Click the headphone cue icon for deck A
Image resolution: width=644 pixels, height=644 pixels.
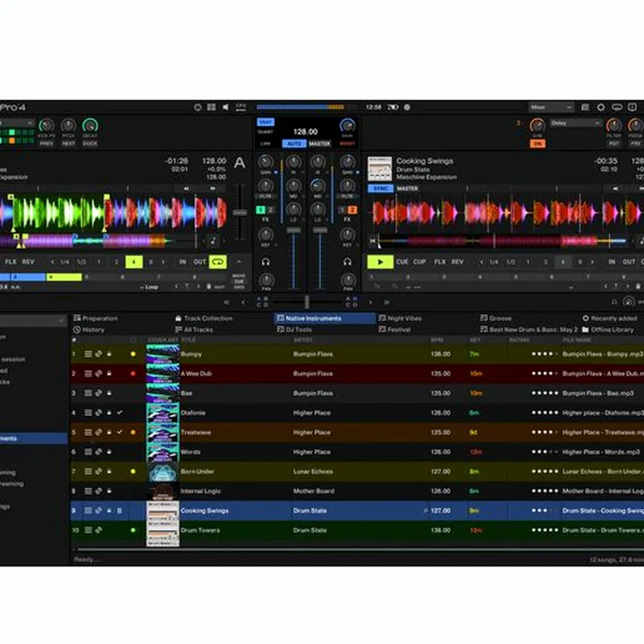266,261
